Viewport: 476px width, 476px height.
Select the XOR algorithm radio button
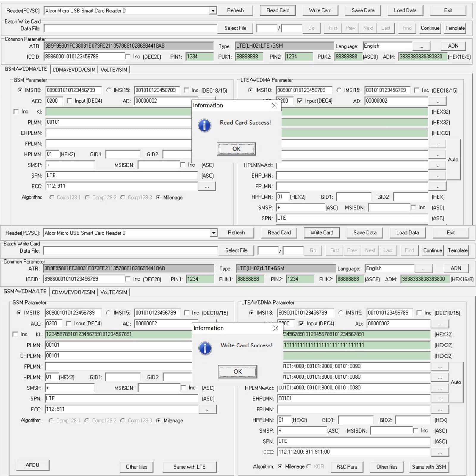pyautogui.click(x=309, y=466)
